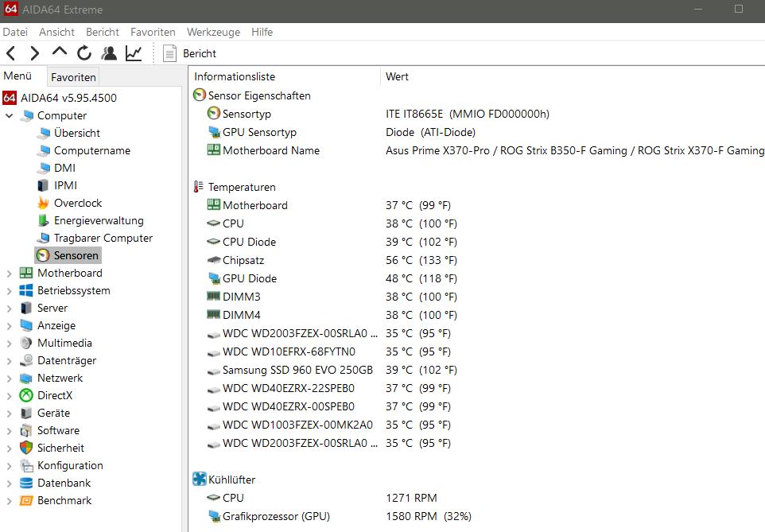Click the Software icon in the tree
The width and height of the screenshot is (765, 532).
(26, 430)
